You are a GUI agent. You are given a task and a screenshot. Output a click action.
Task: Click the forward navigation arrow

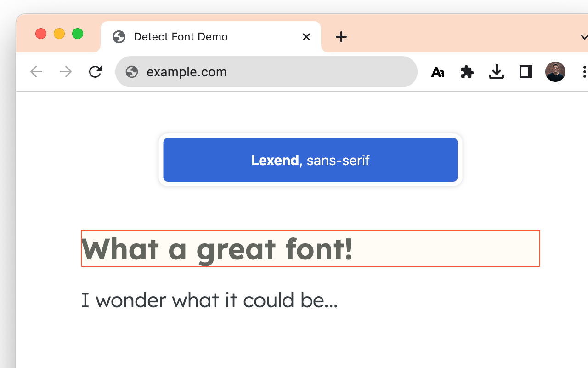[65, 72]
